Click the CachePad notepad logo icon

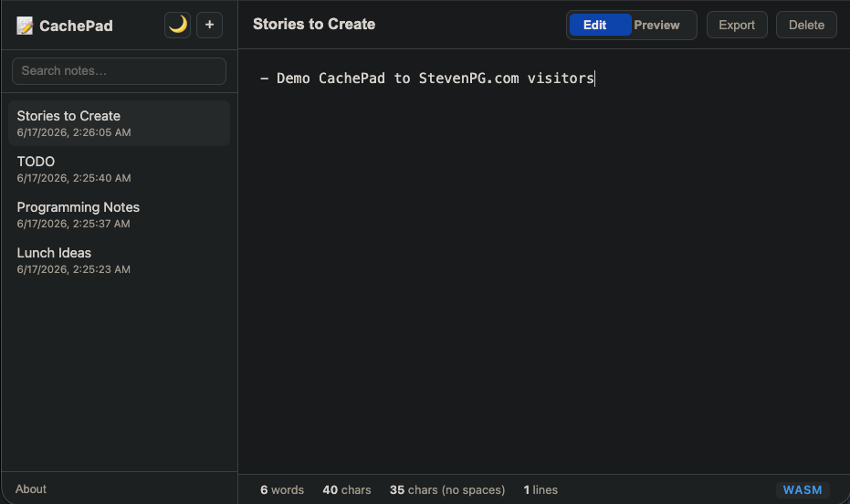25,26
